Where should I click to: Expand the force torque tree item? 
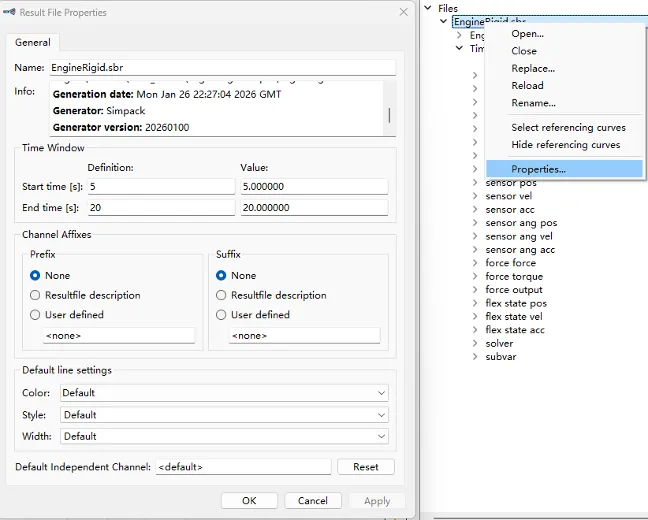[x=475, y=277]
